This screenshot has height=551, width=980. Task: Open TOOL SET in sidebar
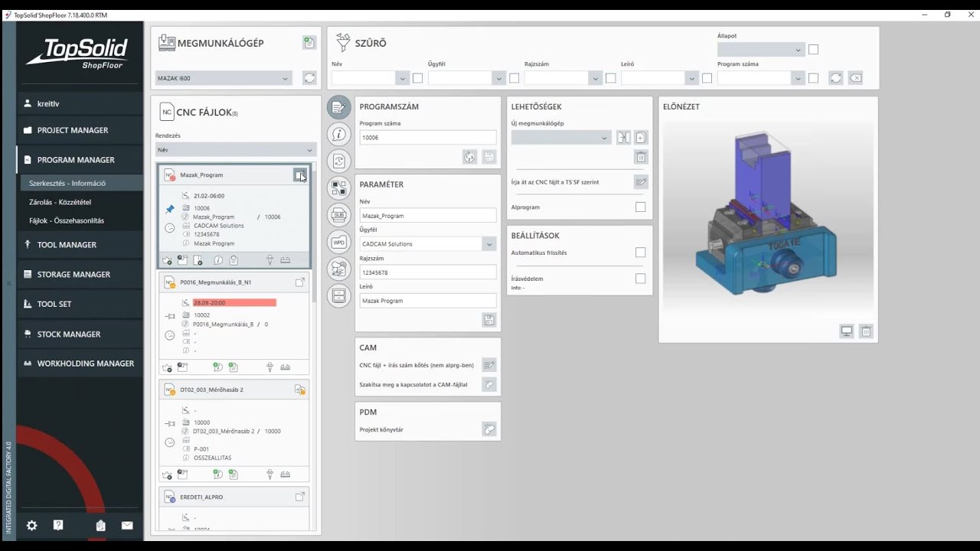(80, 304)
